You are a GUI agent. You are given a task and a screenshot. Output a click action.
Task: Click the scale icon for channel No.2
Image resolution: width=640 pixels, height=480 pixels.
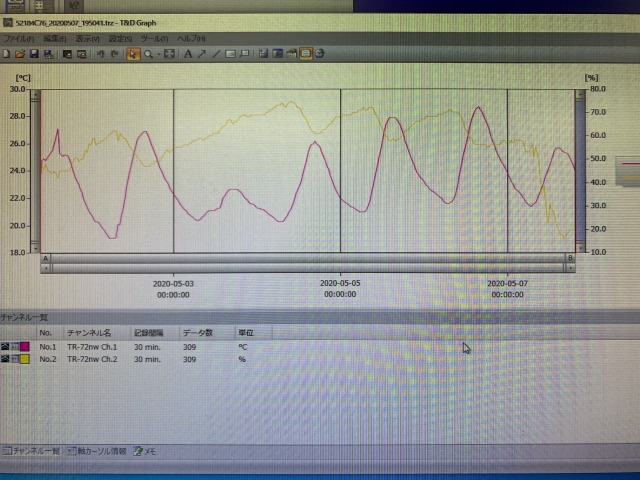point(15,359)
